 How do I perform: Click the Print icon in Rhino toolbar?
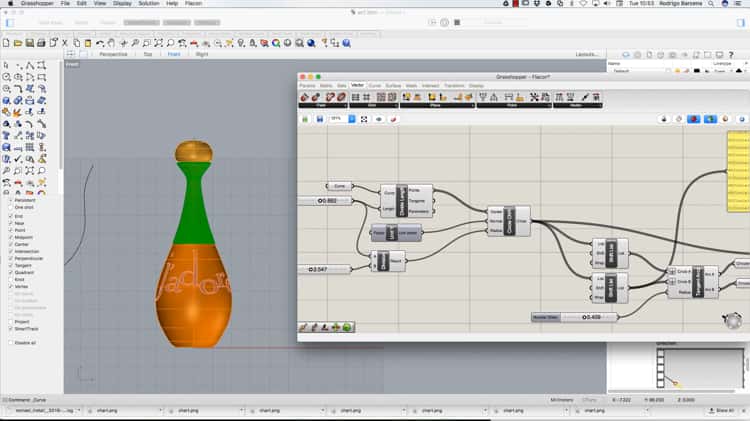coord(41,43)
